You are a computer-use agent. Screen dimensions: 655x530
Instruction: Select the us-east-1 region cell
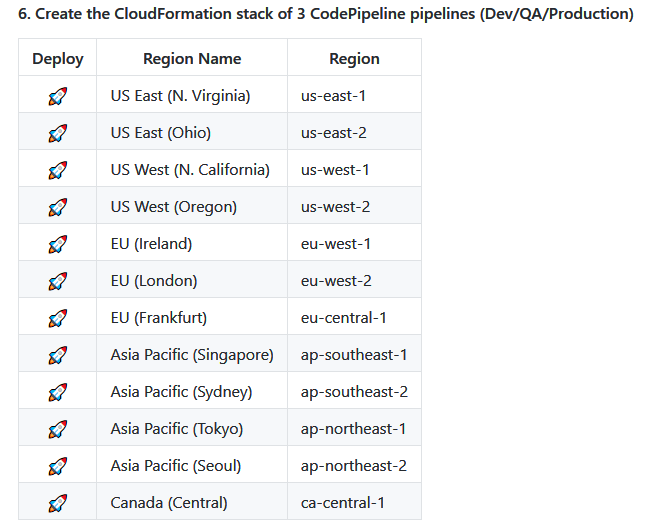click(334, 96)
